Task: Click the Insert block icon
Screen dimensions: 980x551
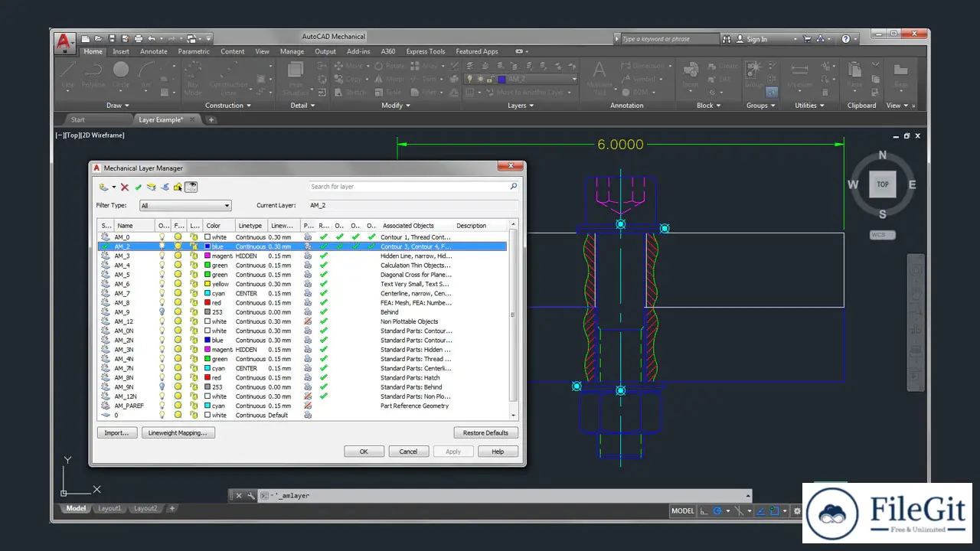Action: click(x=690, y=75)
